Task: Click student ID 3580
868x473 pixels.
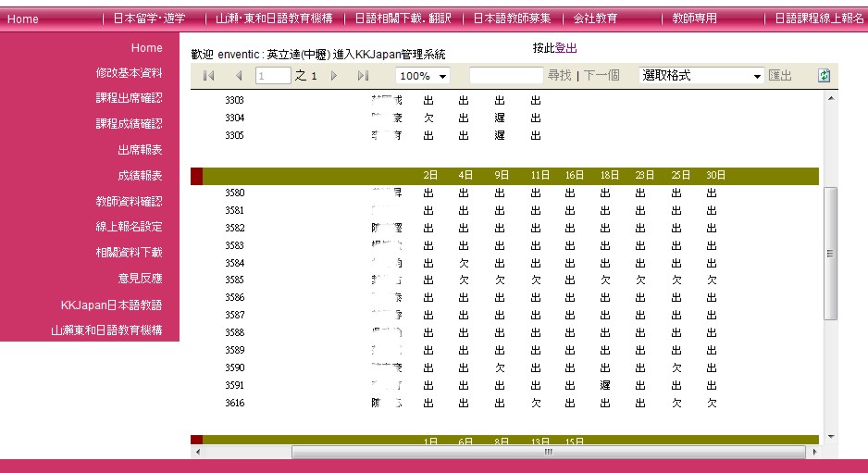Action: click(x=235, y=193)
